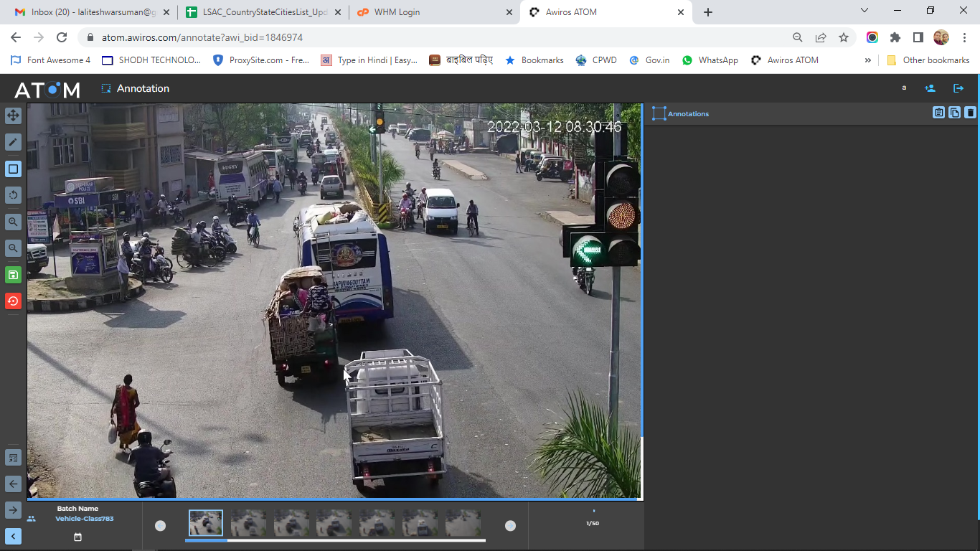Screen dimensions: 980x551
Task: Activate the rectangle bounding box tool
Action: [13, 169]
